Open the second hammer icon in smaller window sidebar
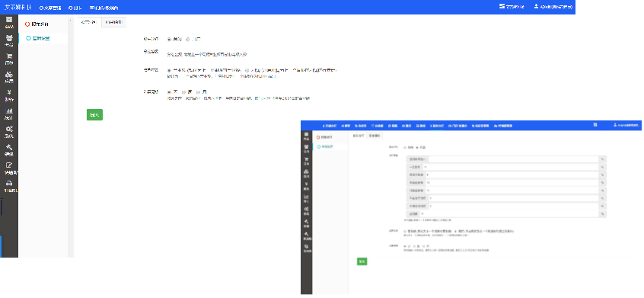 (306, 233)
